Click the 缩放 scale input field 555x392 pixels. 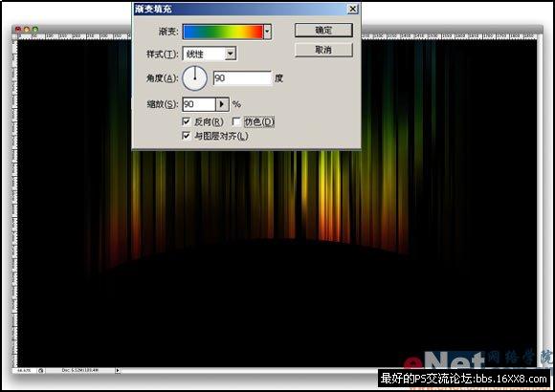[x=199, y=104]
